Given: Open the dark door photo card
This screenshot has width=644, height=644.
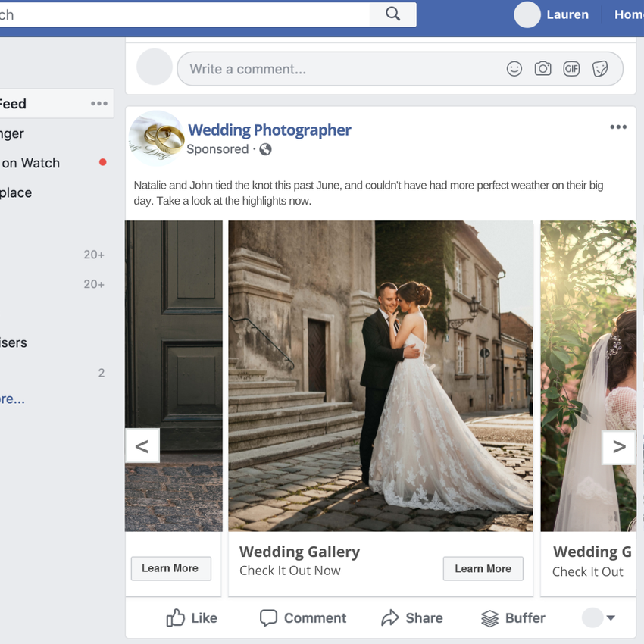Looking at the screenshot, I should coord(174,376).
